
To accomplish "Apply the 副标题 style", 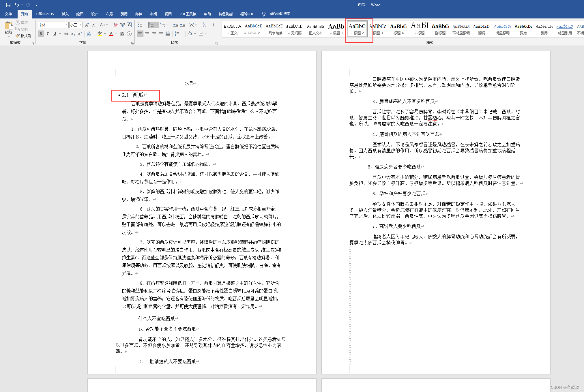I will click(x=440, y=29).
